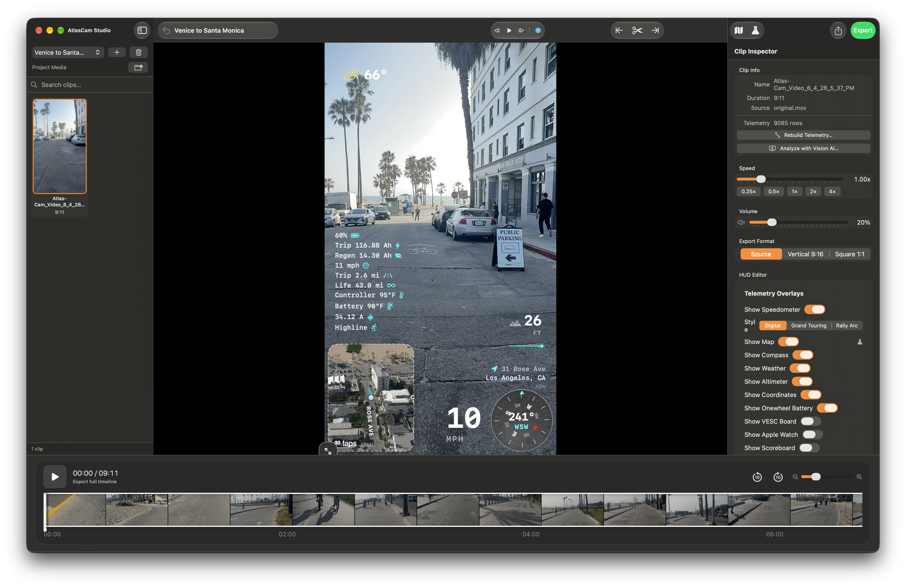The width and height of the screenshot is (906, 588).
Task: Toggle Show Compass off
Action: [802, 355]
